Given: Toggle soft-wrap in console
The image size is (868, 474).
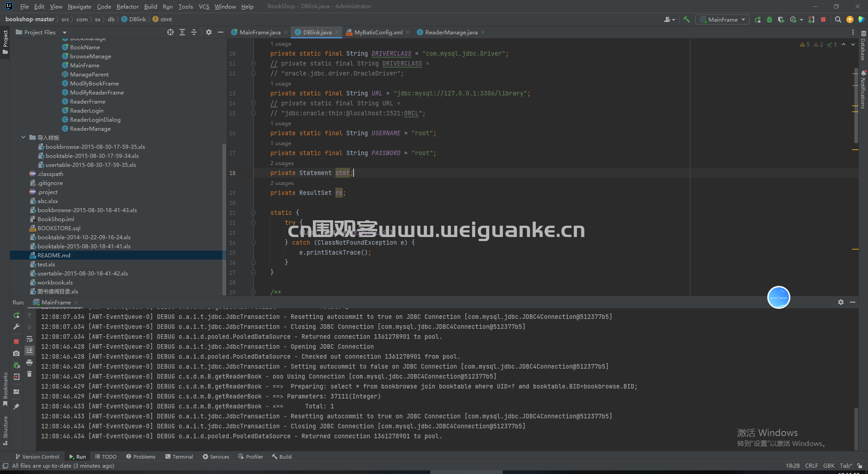Looking at the screenshot, I should 29,339.
